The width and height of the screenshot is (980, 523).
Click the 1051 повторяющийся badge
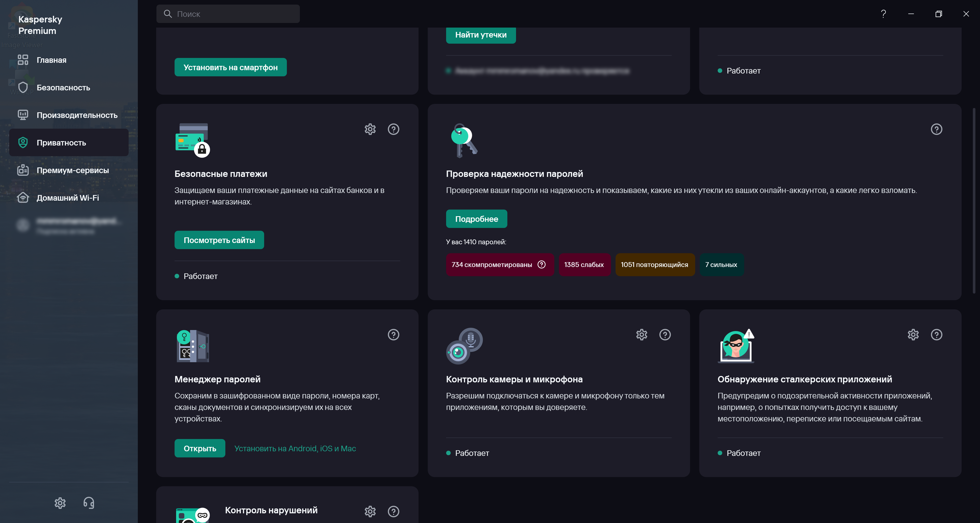pos(654,264)
